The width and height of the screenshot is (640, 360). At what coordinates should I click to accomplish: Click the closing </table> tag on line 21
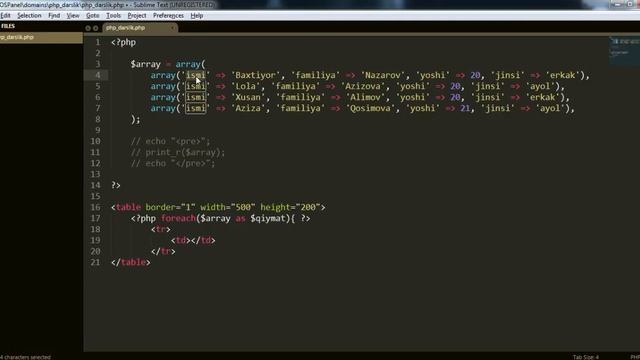[131, 262]
